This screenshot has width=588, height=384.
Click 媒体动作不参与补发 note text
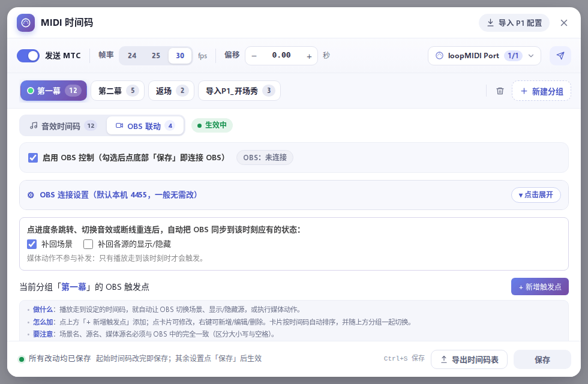tap(116, 259)
